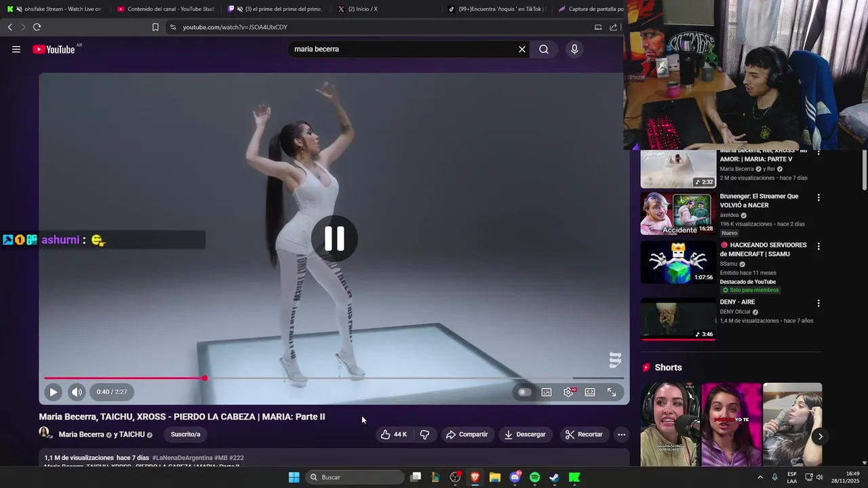Click the red playhead scrubber dot

click(x=205, y=378)
